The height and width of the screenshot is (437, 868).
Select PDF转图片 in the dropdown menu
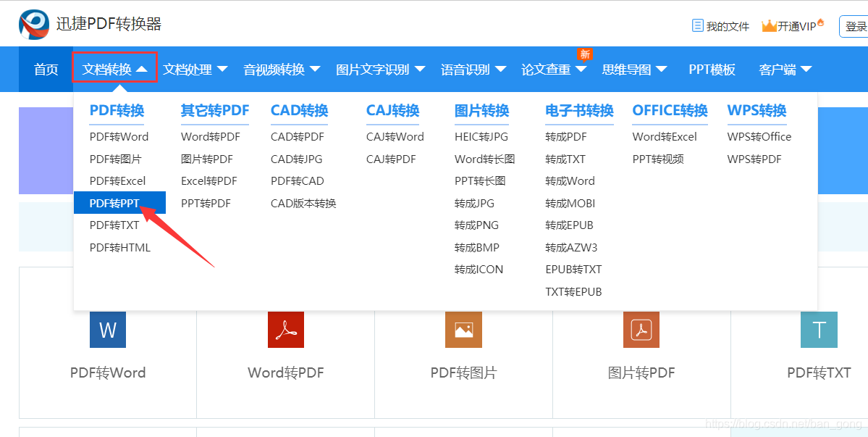pyautogui.click(x=116, y=159)
